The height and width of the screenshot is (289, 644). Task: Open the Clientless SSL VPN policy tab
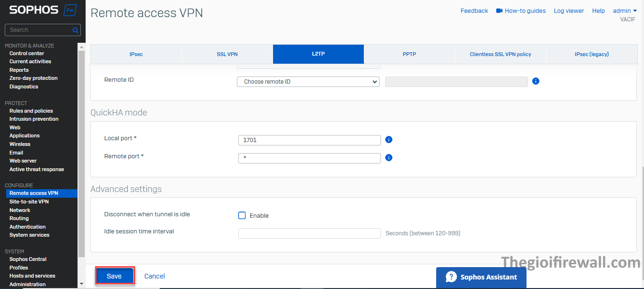[x=500, y=54]
